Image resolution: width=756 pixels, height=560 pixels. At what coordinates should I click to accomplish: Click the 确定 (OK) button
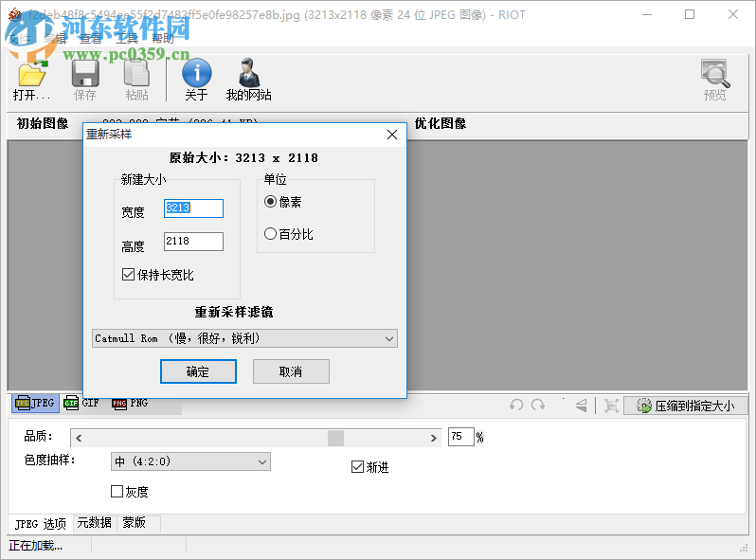click(198, 371)
